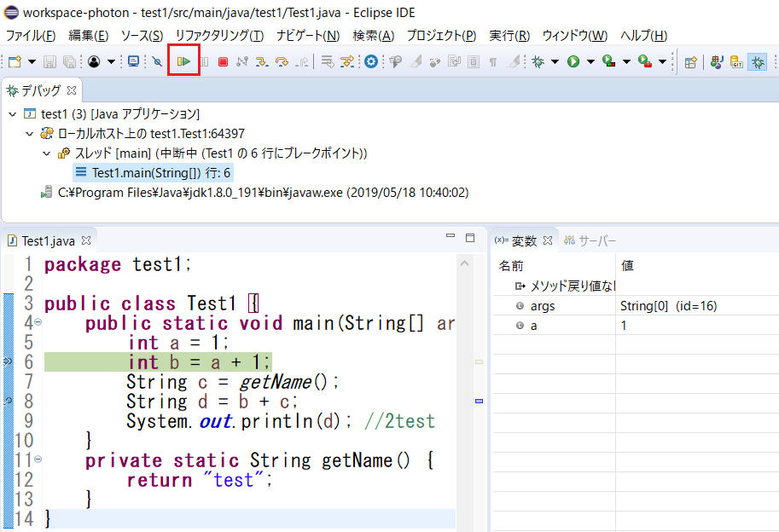Screen dimensions: 779x532
Task: Open the Debug launch dropdown arrow
Action: pyautogui.click(x=555, y=61)
